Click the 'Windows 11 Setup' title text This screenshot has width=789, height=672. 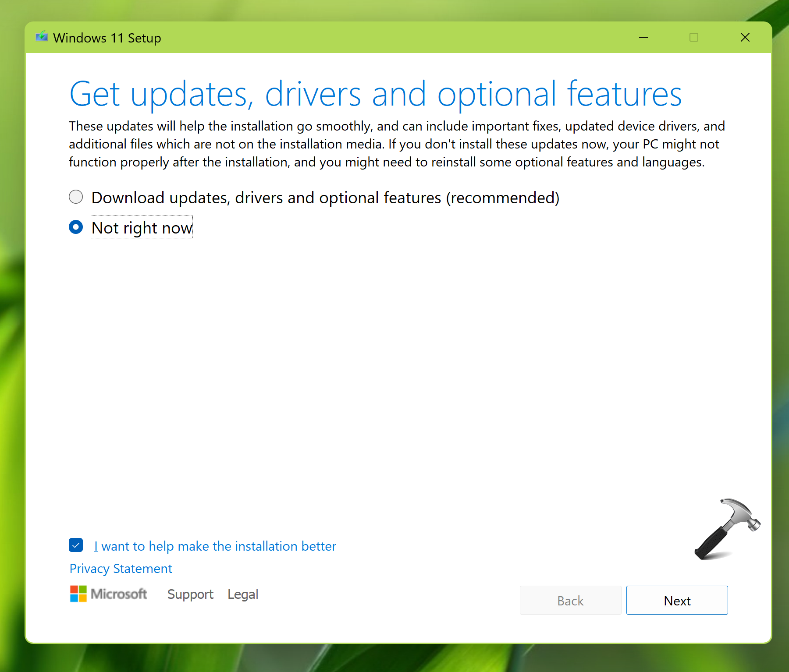[107, 38]
